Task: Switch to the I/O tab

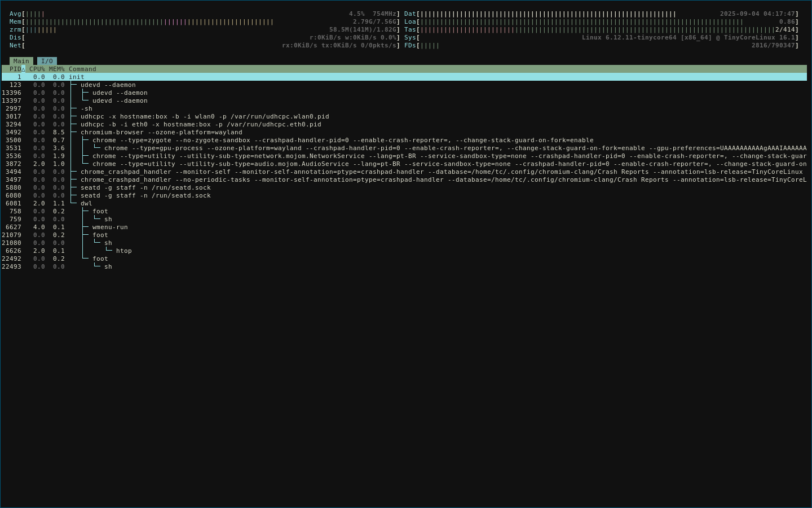Action: pos(47,61)
